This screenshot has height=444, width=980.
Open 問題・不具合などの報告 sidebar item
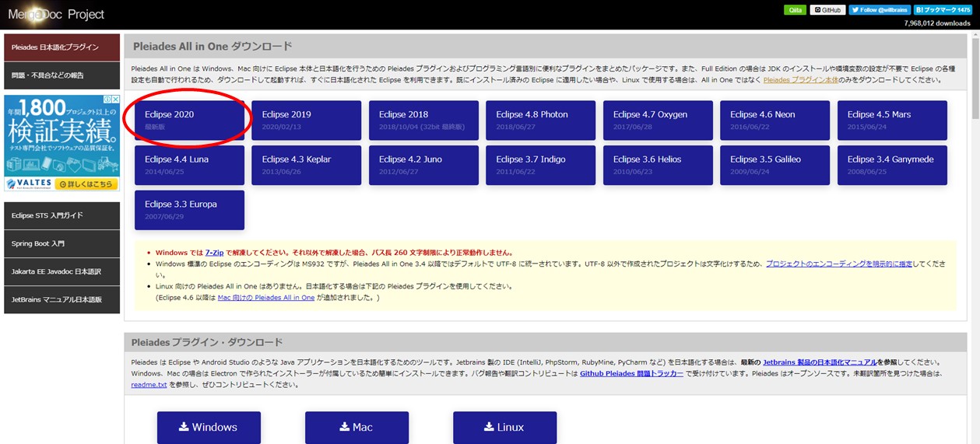click(62, 75)
